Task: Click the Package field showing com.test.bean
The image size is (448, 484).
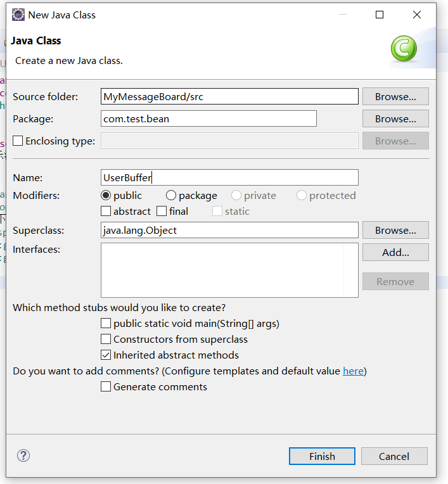Action: tap(208, 118)
